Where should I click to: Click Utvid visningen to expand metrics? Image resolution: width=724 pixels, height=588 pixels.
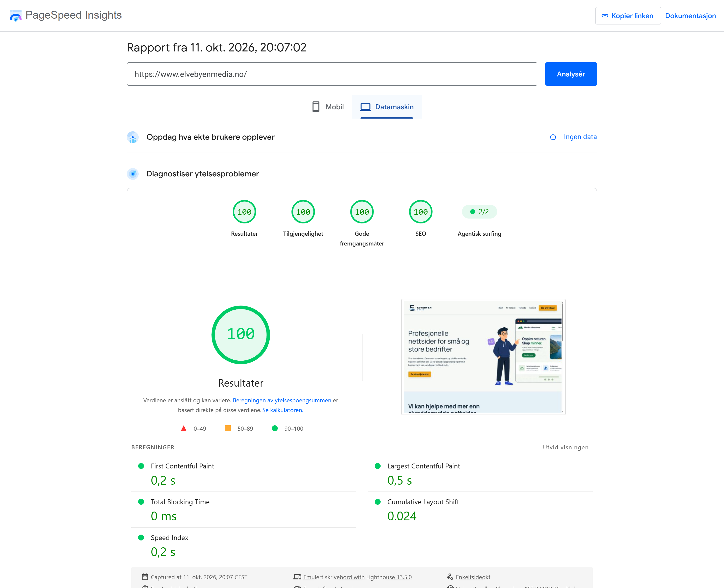tap(565, 447)
